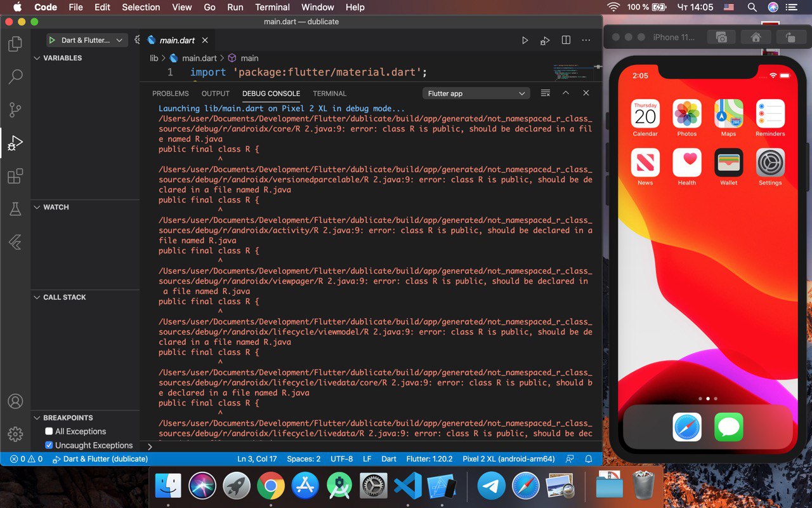Open the Search view in activity bar

pyautogui.click(x=15, y=77)
